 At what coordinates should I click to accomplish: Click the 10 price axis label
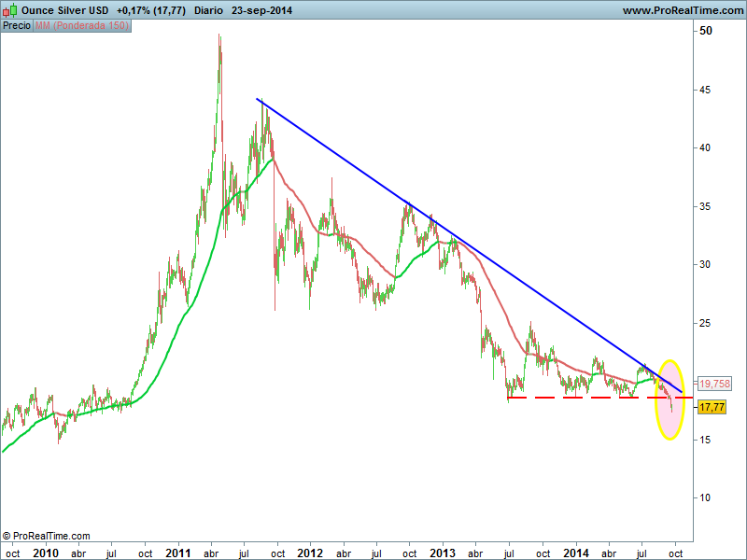pyautogui.click(x=705, y=498)
